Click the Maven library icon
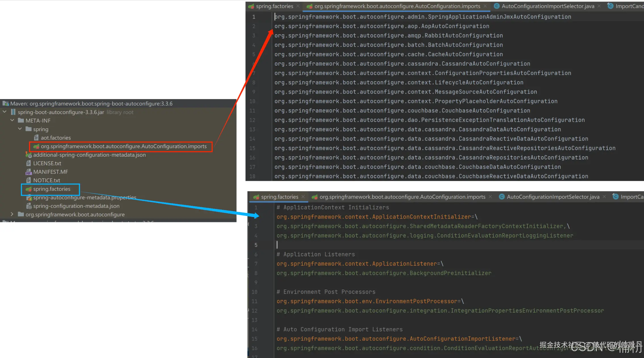644x358 pixels. (6, 104)
